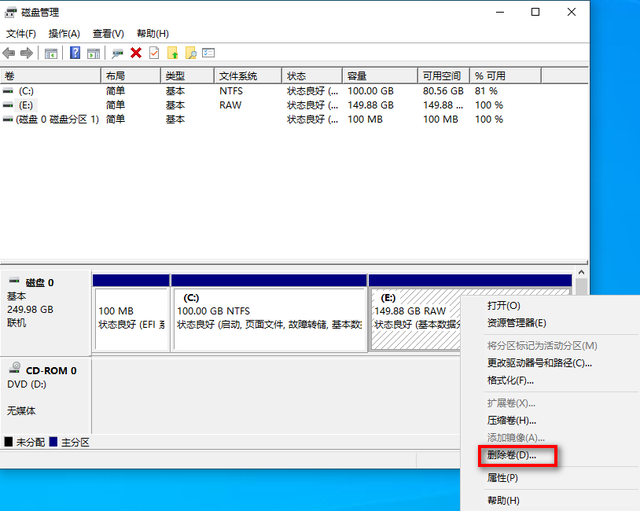Sort by the % 可用 column header
This screenshot has width=640, height=511.
(506, 76)
